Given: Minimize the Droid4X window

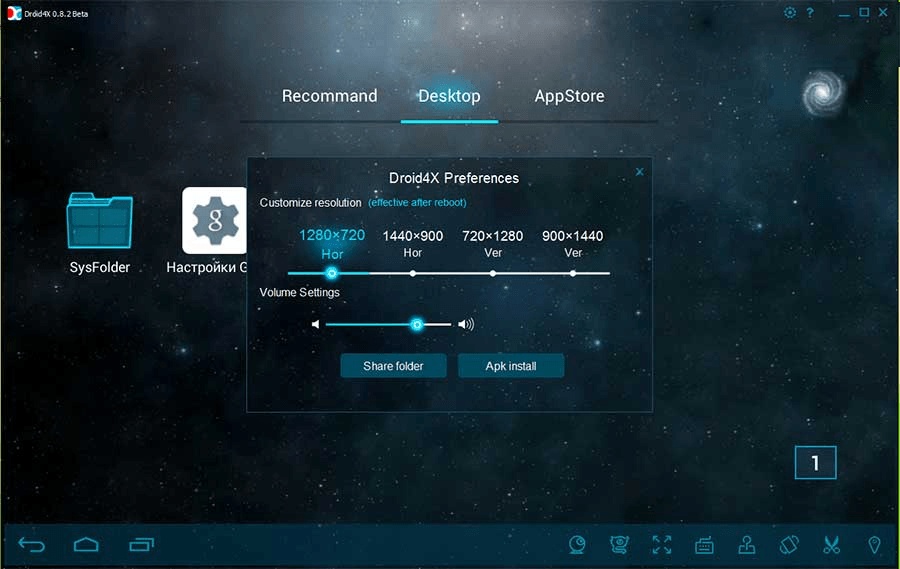Looking at the screenshot, I should 844,13.
